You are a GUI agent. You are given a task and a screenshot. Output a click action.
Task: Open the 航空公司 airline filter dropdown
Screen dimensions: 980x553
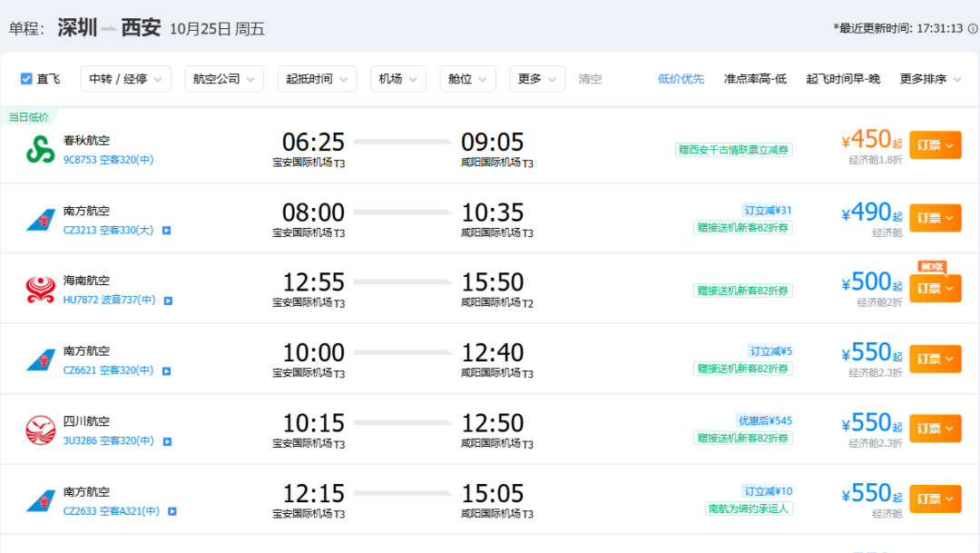(x=224, y=79)
